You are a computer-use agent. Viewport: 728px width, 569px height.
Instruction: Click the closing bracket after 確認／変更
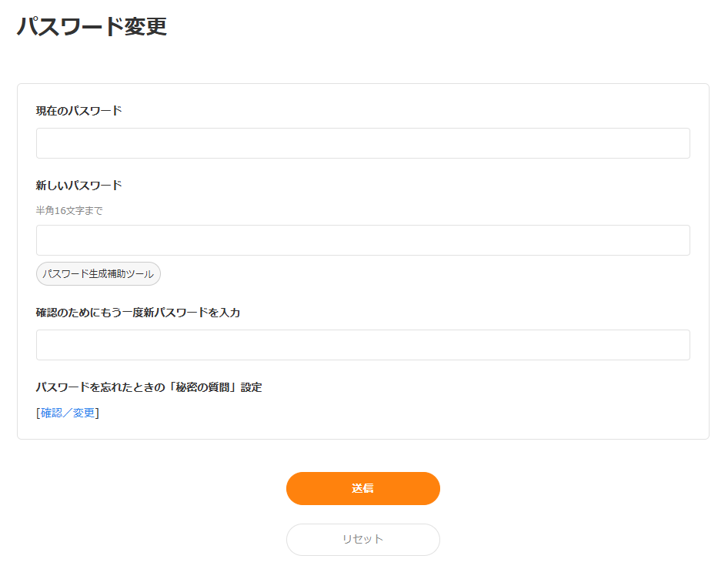[x=98, y=413]
